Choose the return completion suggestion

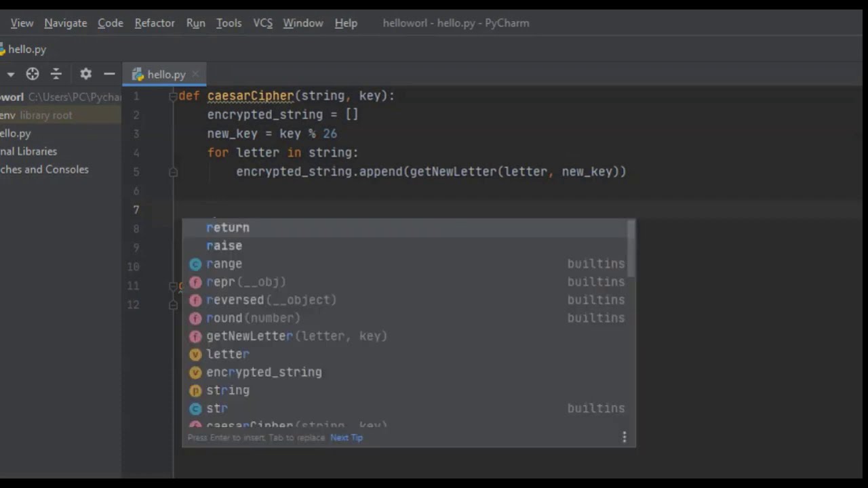click(404, 228)
